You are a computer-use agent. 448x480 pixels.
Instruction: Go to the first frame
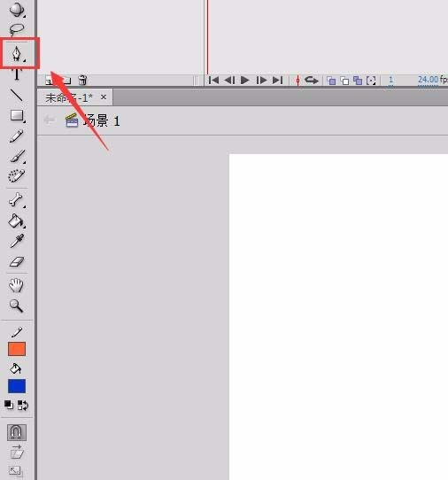click(213, 81)
